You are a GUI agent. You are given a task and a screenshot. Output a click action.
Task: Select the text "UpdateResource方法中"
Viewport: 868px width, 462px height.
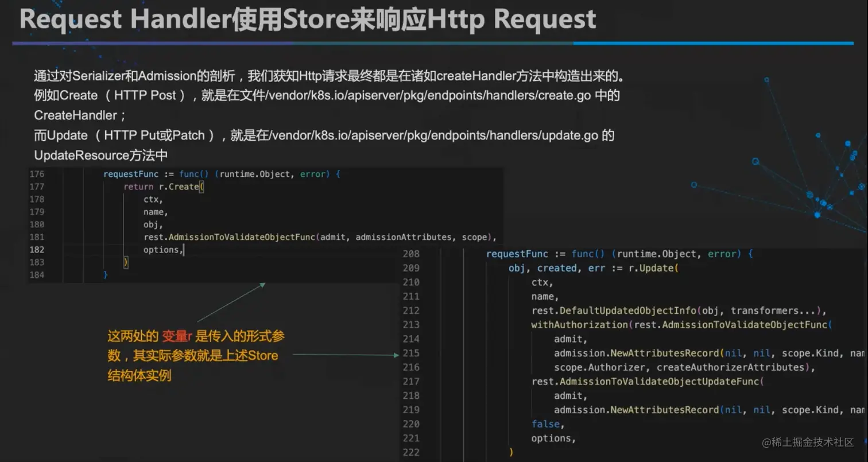coord(100,156)
